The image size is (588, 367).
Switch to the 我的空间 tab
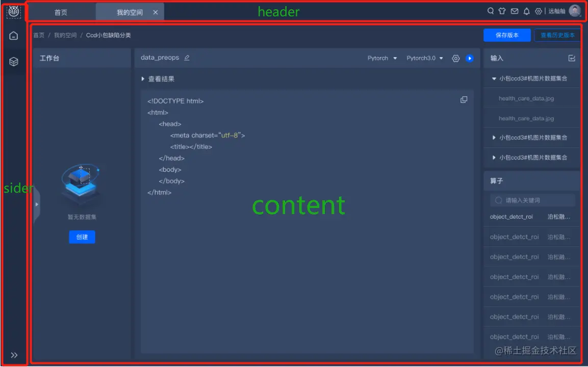click(x=130, y=12)
